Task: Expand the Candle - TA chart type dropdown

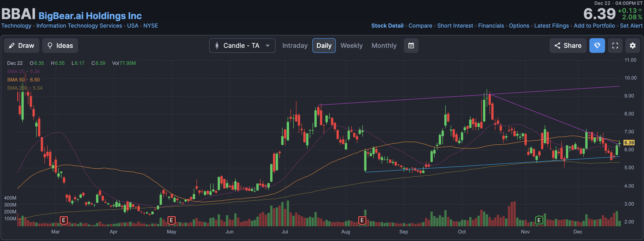Action: tap(242, 45)
